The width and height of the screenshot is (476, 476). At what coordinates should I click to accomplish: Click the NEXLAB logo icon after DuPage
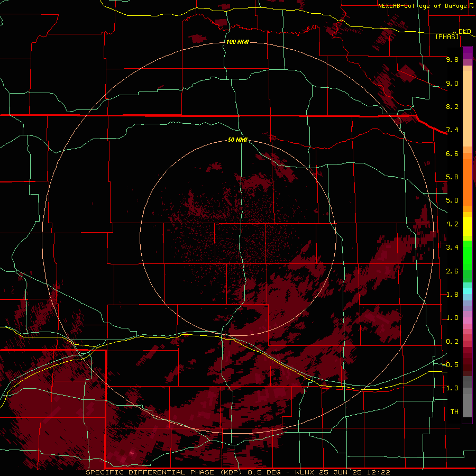(x=471, y=5)
